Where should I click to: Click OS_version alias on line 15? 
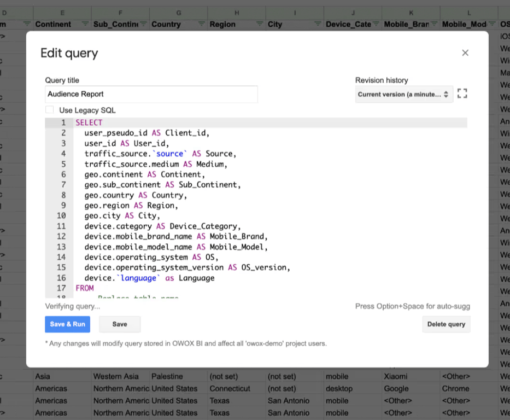(264, 267)
